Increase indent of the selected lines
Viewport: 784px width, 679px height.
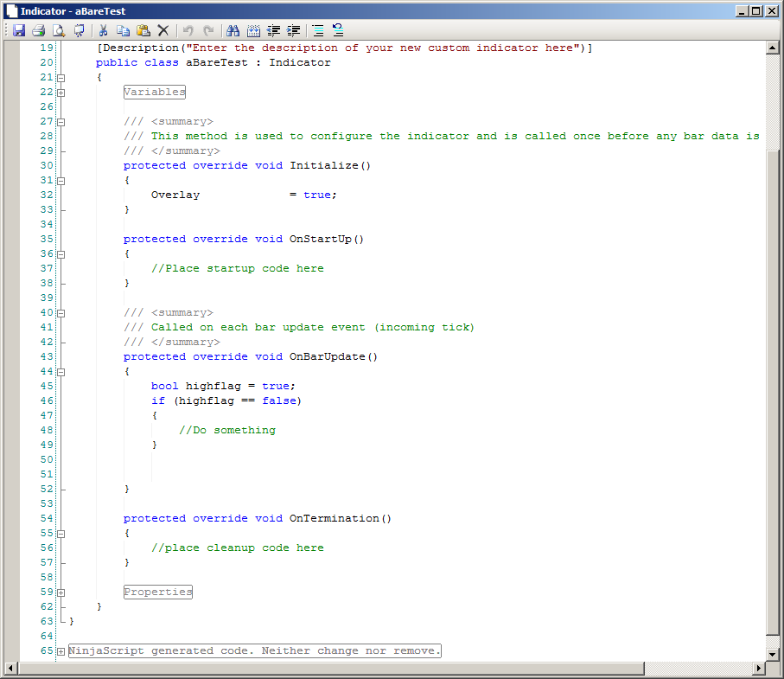click(x=294, y=30)
